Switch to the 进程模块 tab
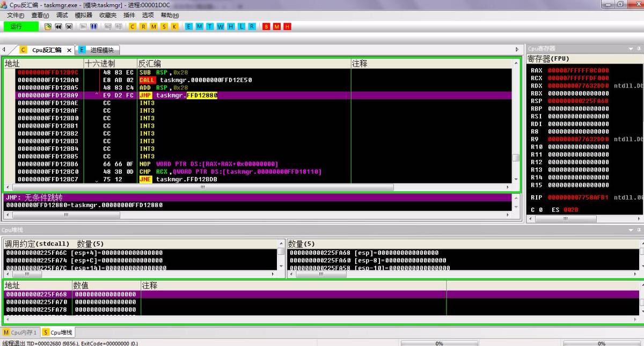 [x=98, y=50]
